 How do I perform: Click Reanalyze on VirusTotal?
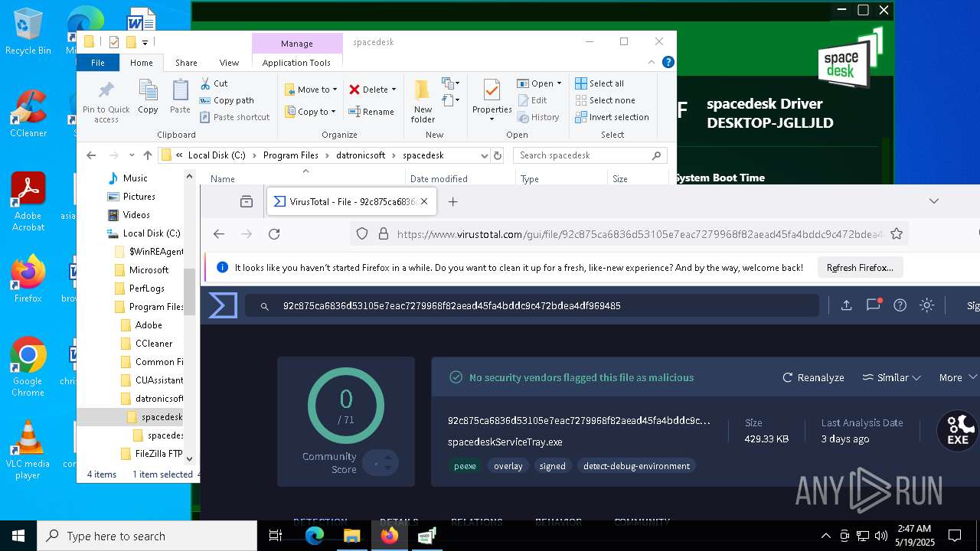pos(813,377)
